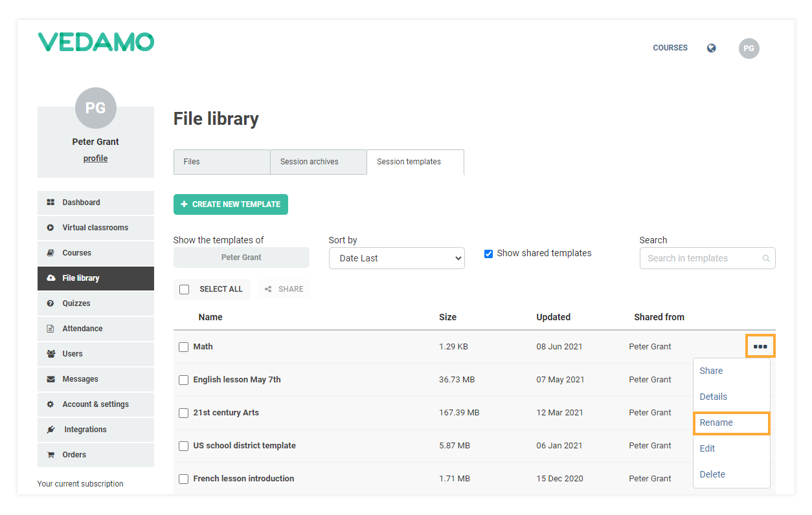
Task: Switch to the Session archives tab
Action: pos(319,162)
